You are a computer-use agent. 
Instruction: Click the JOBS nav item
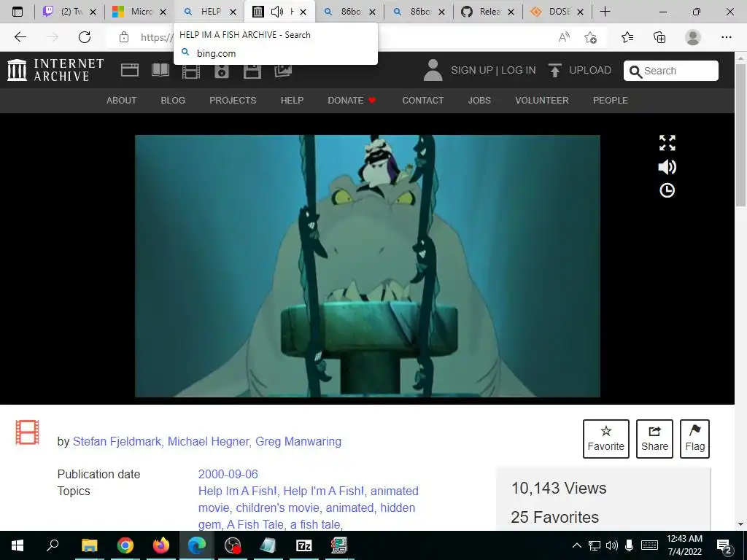tap(479, 101)
